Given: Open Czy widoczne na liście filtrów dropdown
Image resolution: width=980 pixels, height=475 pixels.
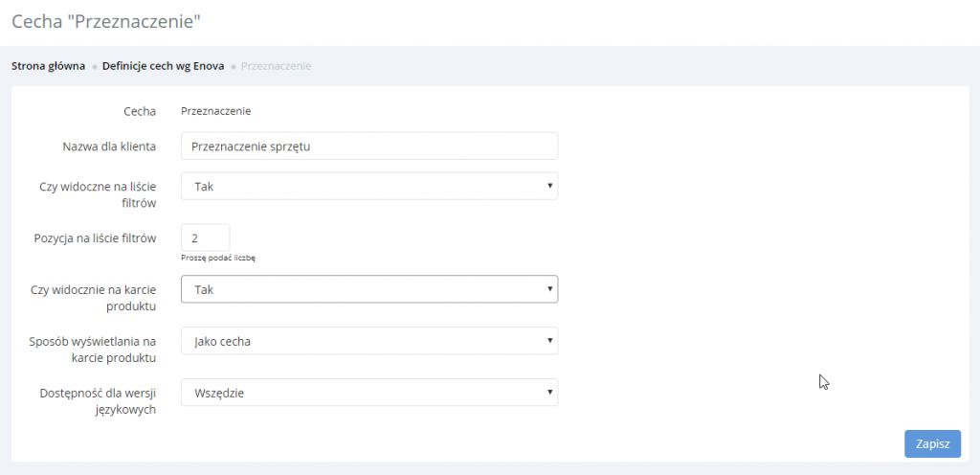Looking at the screenshot, I should click(368, 186).
